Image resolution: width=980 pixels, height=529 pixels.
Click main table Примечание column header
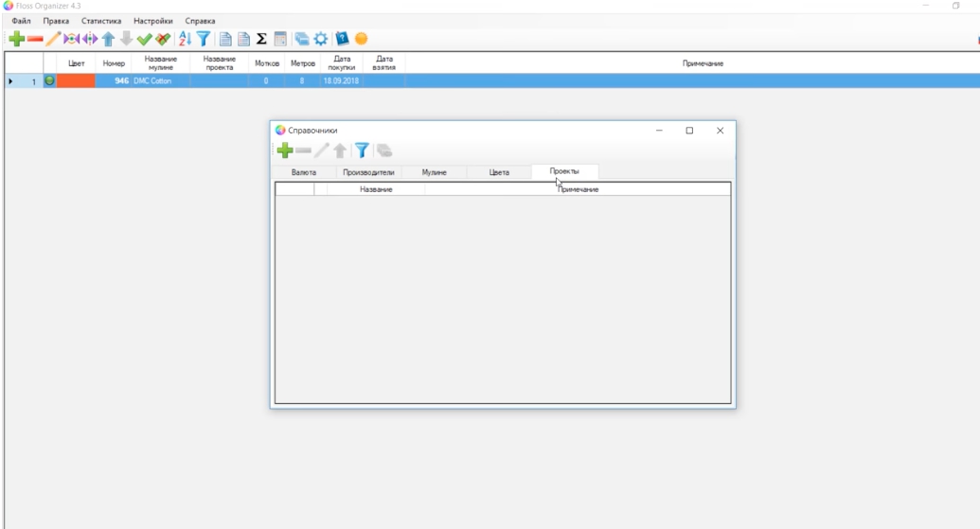(x=692, y=63)
